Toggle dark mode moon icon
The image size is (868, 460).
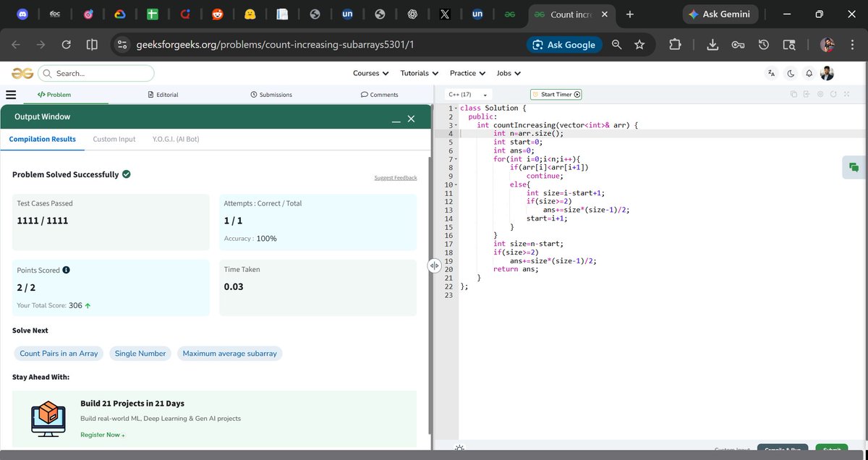coord(791,73)
